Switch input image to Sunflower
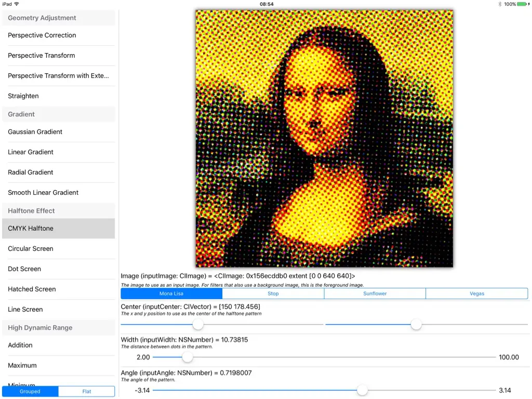 click(375, 293)
